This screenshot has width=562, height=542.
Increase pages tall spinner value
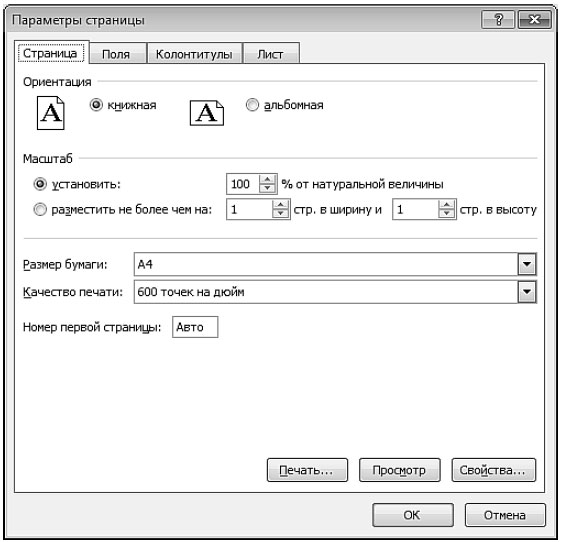point(447,205)
